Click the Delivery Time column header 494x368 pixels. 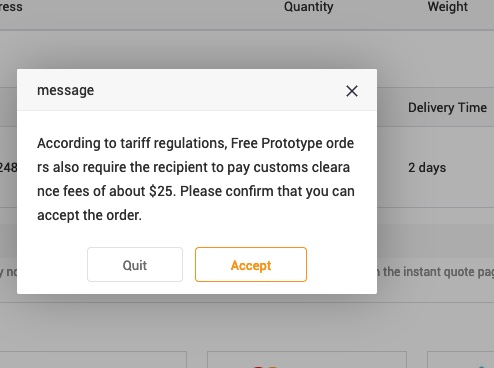tap(447, 108)
